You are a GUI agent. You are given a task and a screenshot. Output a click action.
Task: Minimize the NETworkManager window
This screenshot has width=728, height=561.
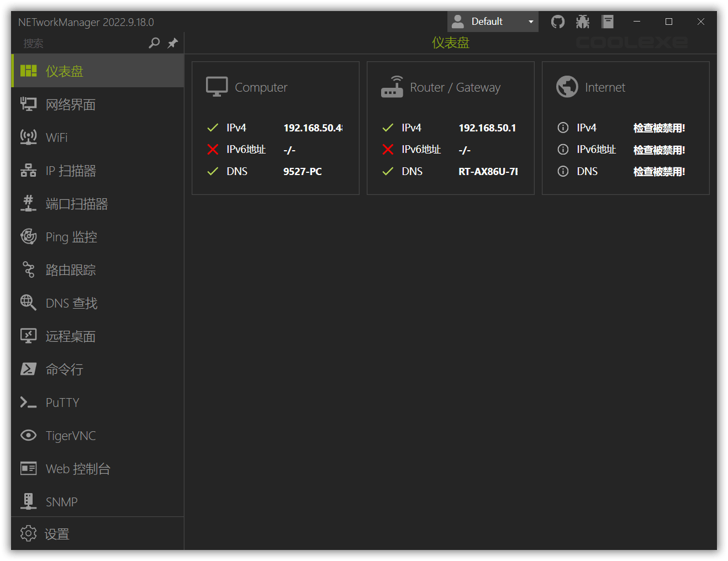(637, 22)
